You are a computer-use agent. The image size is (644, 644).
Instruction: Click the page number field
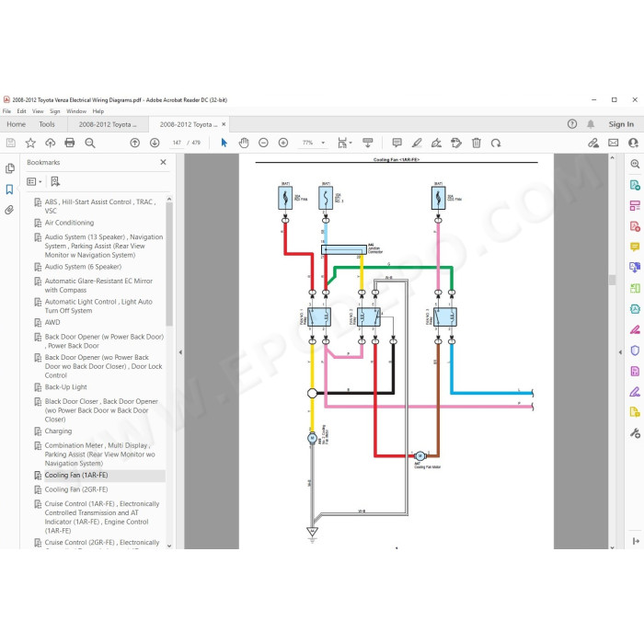pos(177,143)
